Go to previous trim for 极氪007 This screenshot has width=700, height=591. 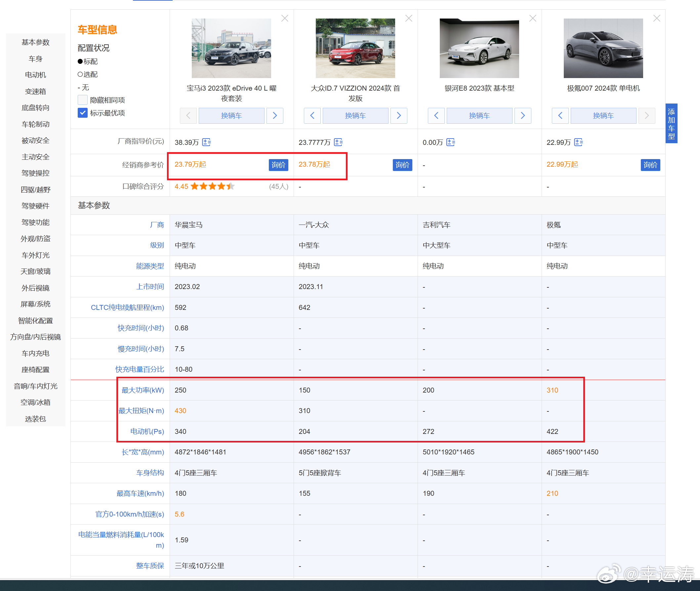(560, 115)
